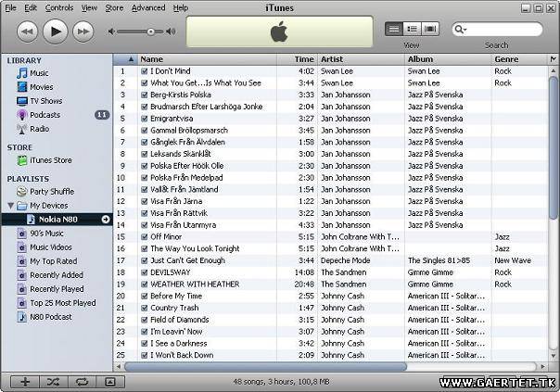This screenshot has height=392, width=560.
Task: Toggle repeat mode in bottom bar
Action: click(x=81, y=381)
